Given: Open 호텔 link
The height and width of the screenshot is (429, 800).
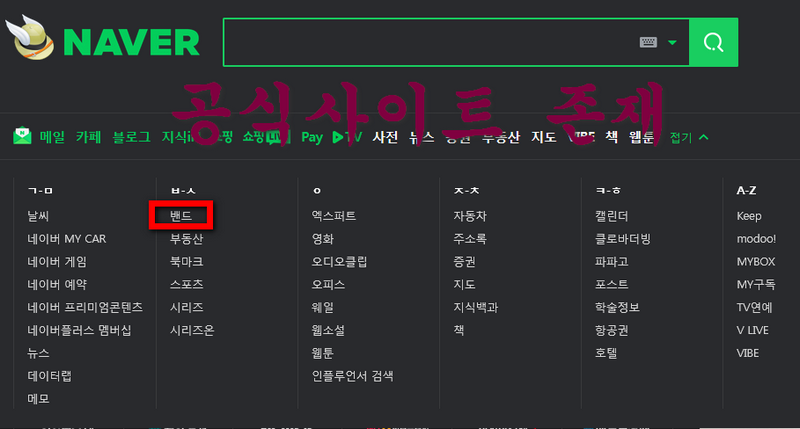Looking at the screenshot, I should [x=606, y=353].
